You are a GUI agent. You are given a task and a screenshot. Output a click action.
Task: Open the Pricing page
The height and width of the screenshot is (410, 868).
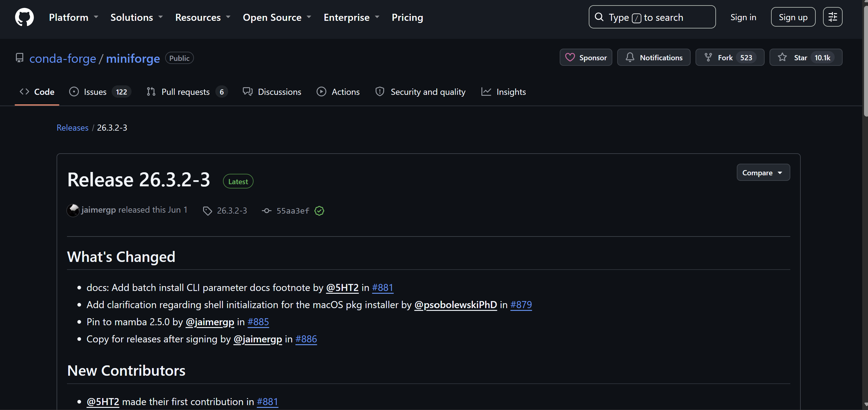[x=407, y=17]
